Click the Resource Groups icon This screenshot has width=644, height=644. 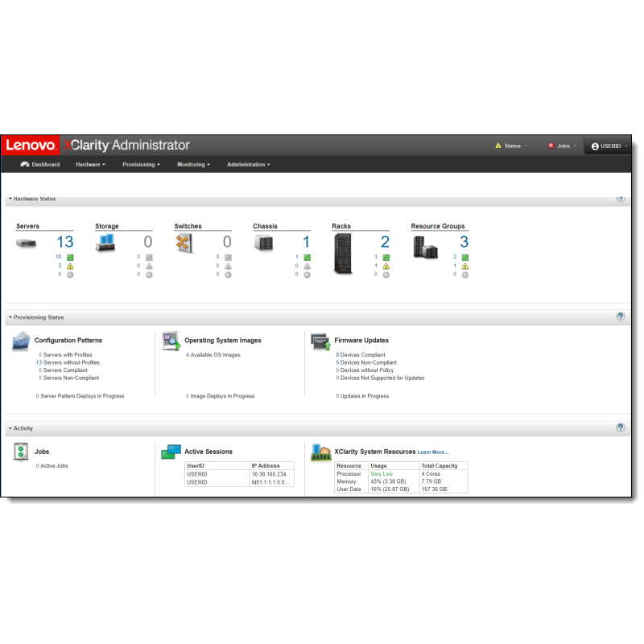tap(426, 247)
